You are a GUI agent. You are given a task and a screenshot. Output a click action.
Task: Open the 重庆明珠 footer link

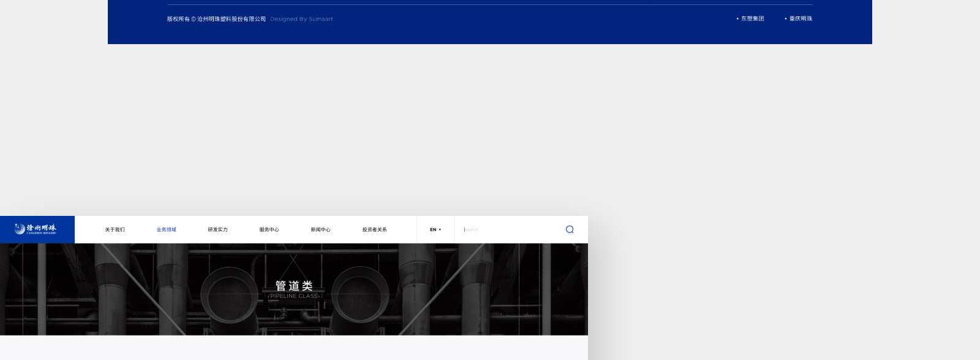[801, 19]
